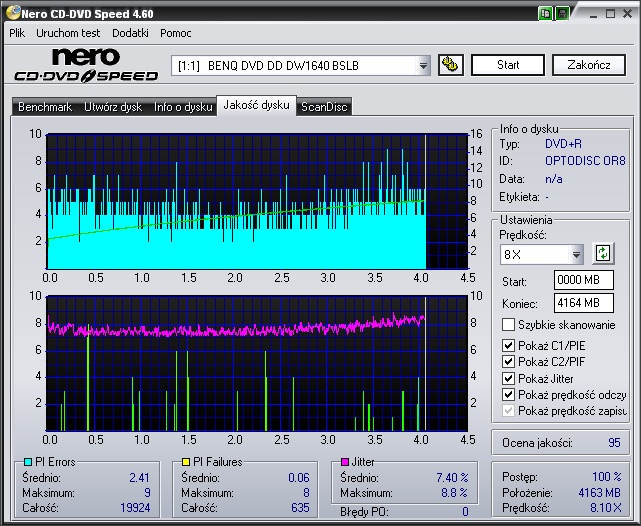641x526 pixels.
Task: Click the magenta Jitter color swatch
Action: (345, 462)
